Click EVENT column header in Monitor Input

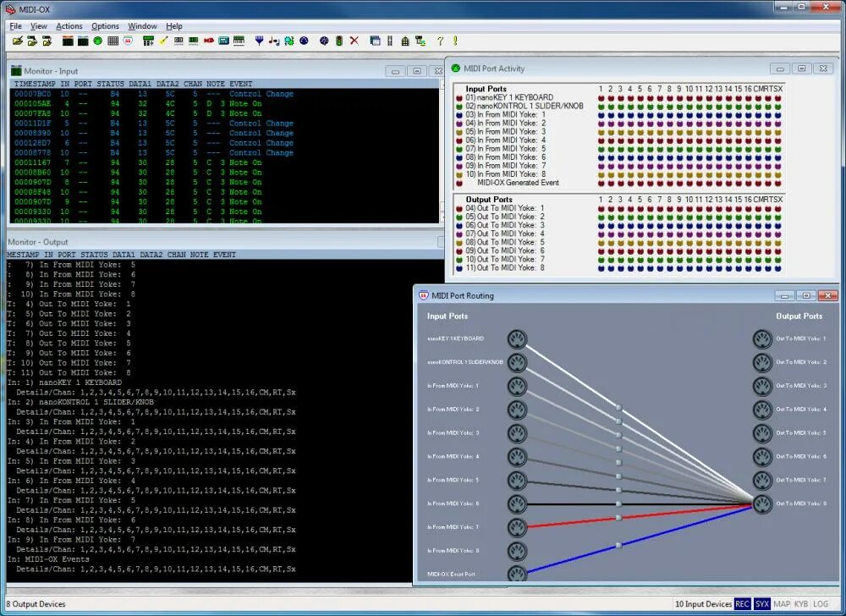240,84
